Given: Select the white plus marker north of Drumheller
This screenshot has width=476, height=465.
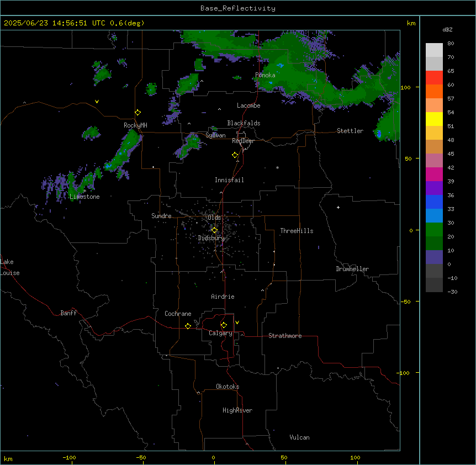Looking at the screenshot, I should tap(338, 207).
